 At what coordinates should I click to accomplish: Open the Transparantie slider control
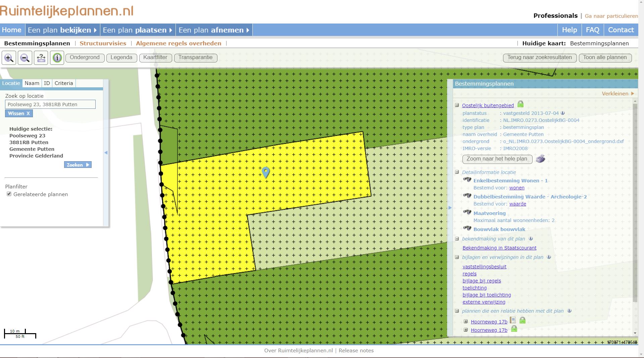click(195, 58)
